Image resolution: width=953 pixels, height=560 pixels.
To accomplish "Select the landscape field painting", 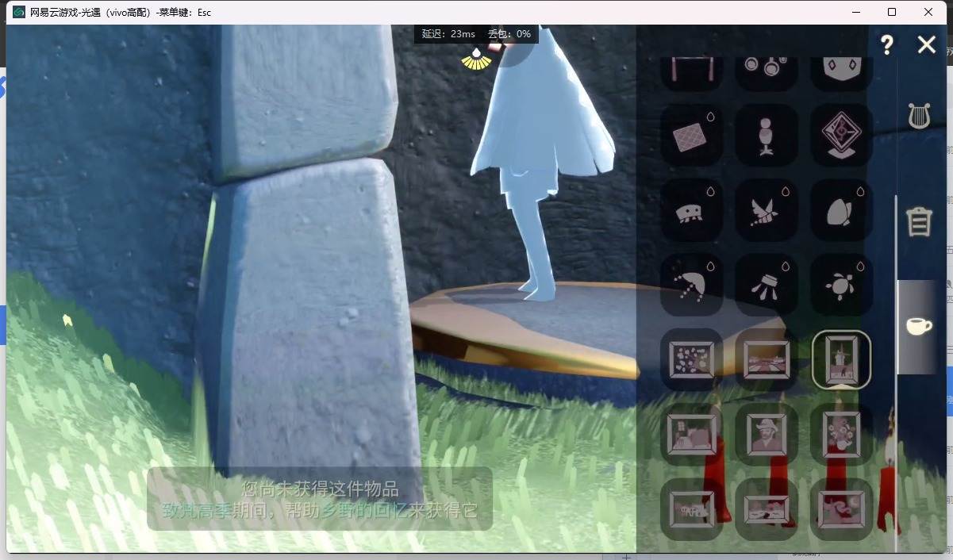I will click(x=767, y=360).
